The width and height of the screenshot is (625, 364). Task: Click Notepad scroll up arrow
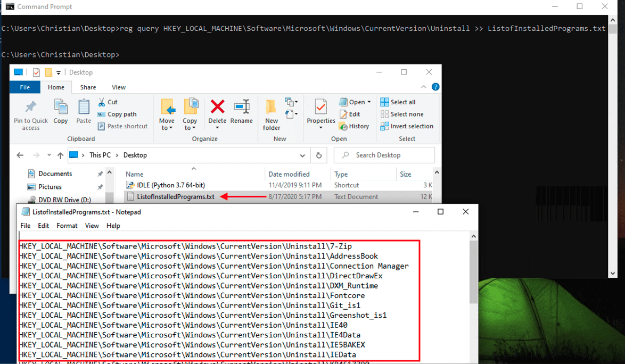click(473, 236)
